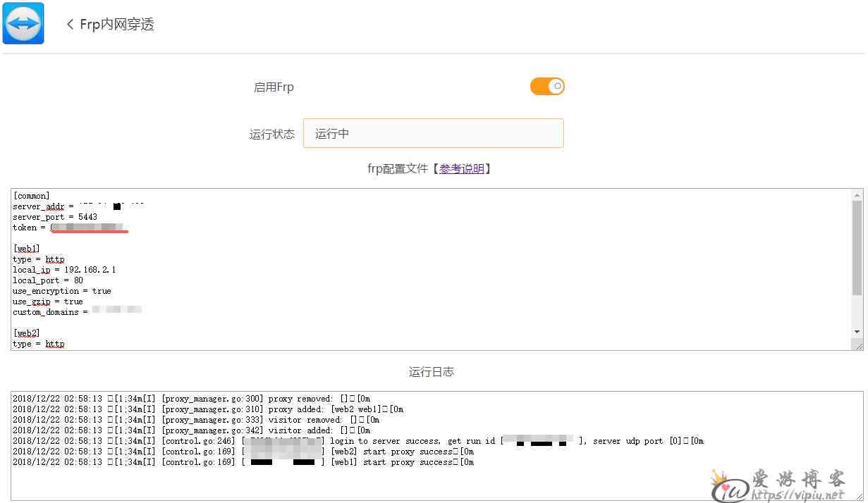Click the frp配置文件 label
Image resolution: width=868 pixels, height=503 pixels.
[x=399, y=169]
